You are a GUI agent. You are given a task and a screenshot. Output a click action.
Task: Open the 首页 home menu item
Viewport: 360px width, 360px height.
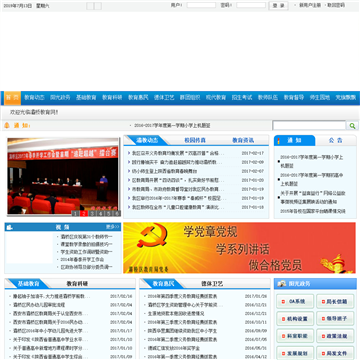tap(13, 98)
